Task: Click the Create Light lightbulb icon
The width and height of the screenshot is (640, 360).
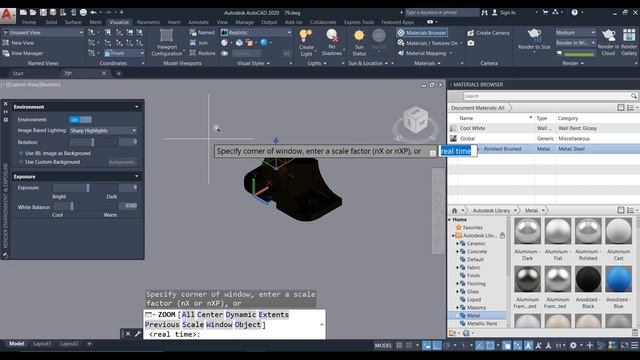Action: (x=306, y=36)
